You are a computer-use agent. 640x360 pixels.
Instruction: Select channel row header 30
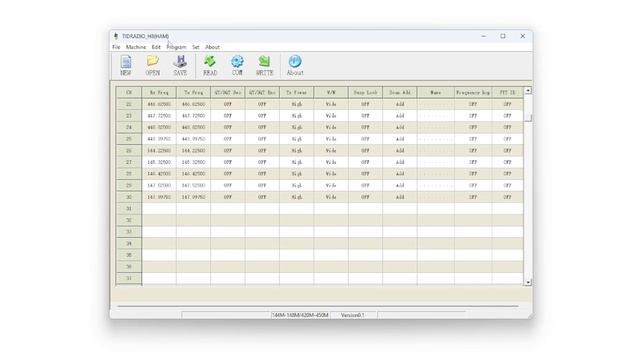[129, 197]
